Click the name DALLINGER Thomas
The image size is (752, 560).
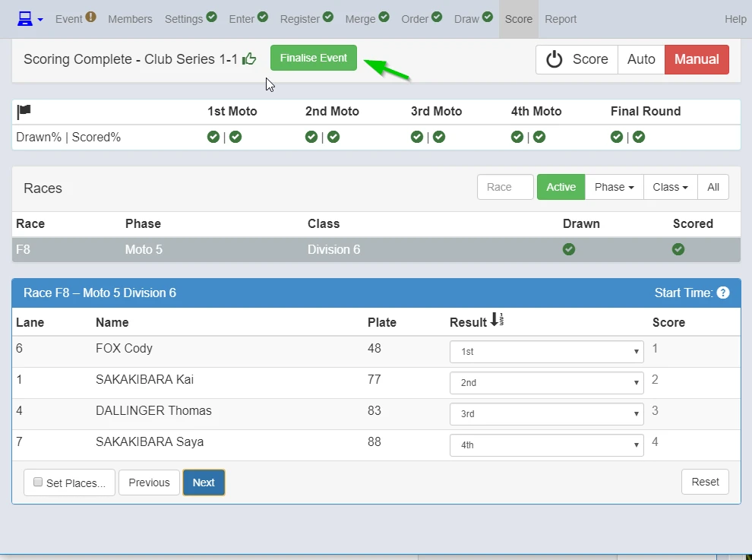(x=153, y=411)
